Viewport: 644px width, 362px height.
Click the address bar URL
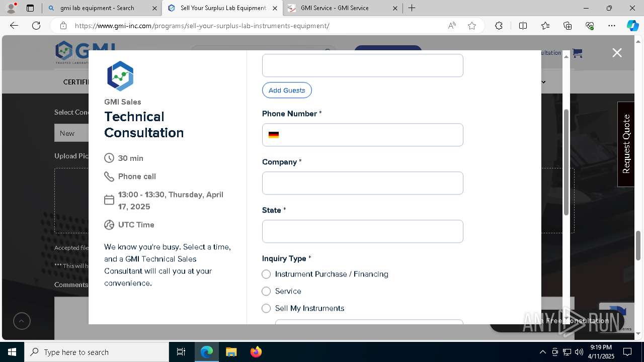202,26
